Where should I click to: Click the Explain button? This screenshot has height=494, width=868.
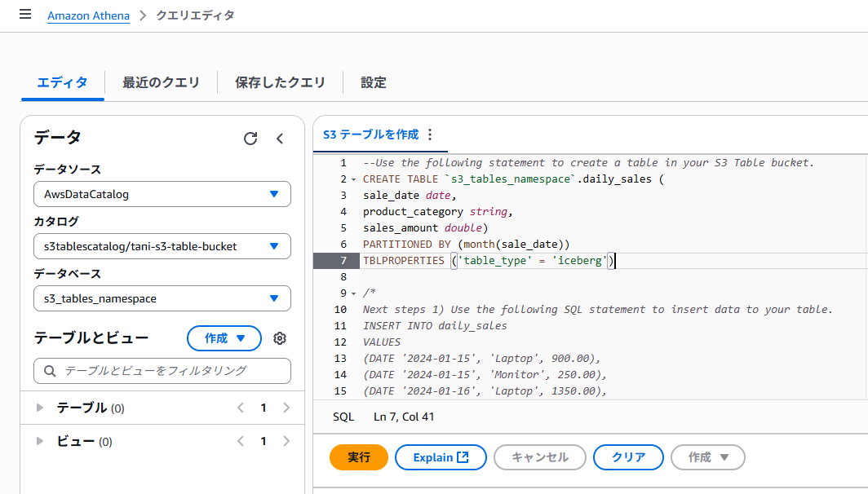pos(441,457)
